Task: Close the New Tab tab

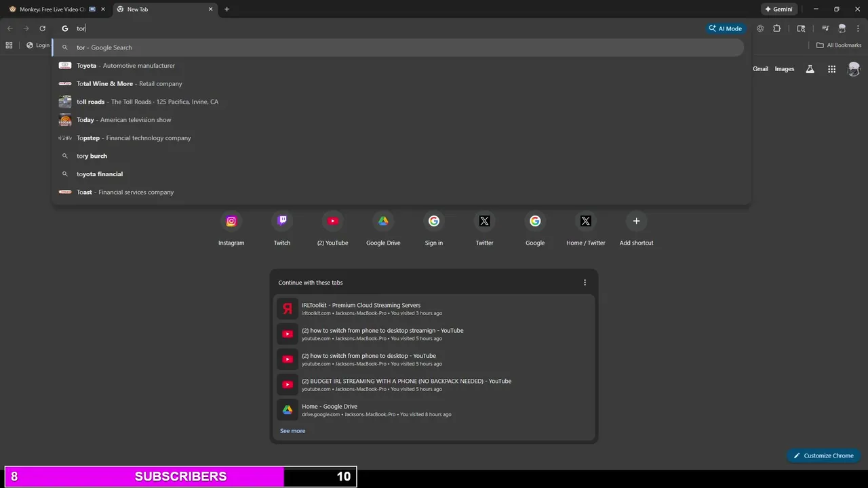Action: point(210,9)
